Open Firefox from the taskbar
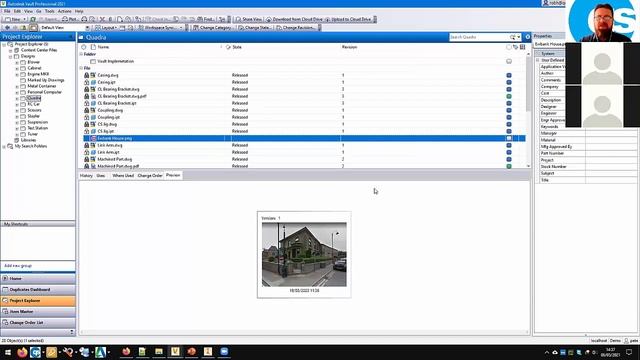The image size is (640, 360). (22, 352)
